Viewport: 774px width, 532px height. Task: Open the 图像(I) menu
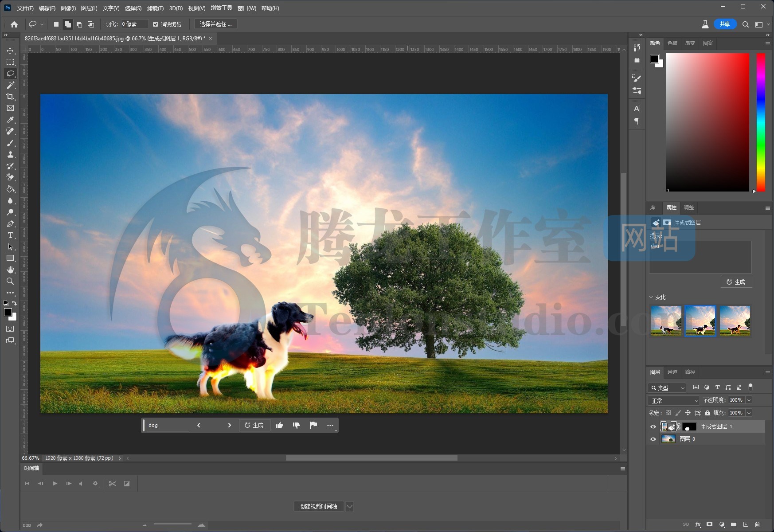pyautogui.click(x=68, y=8)
